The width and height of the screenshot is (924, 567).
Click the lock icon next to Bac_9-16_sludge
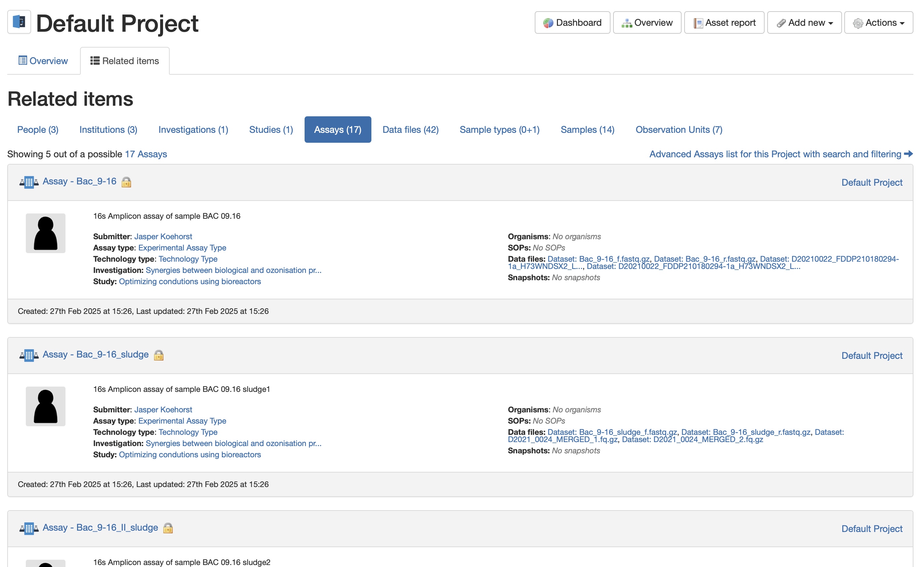coord(159,355)
